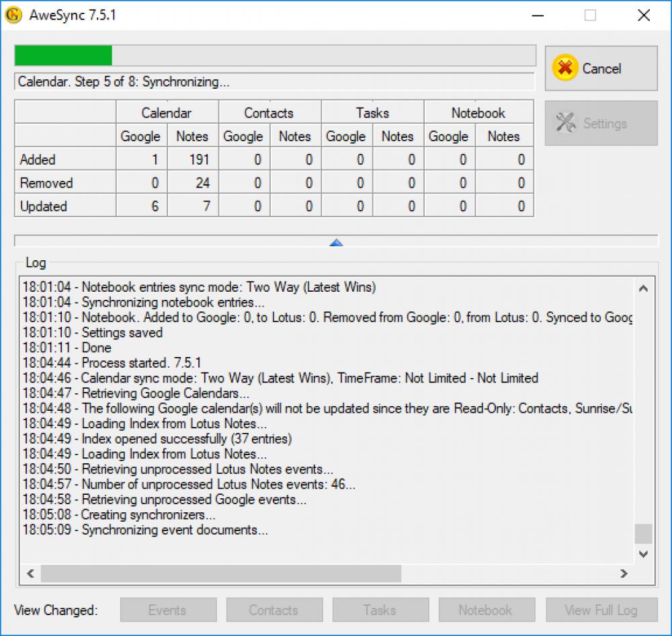This screenshot has width=672, height=636.
Task: Click the down arrow on the log scrollbar
Action: click(642, 553)
